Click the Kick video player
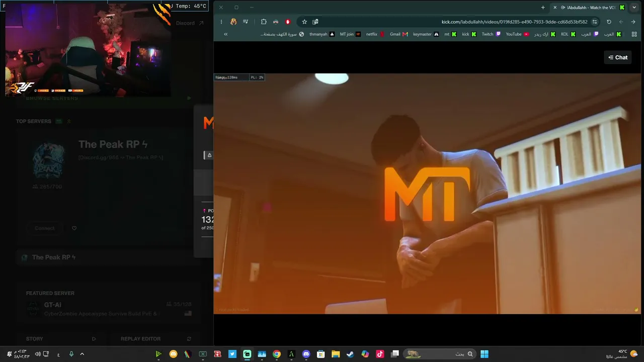 (427, 194)
